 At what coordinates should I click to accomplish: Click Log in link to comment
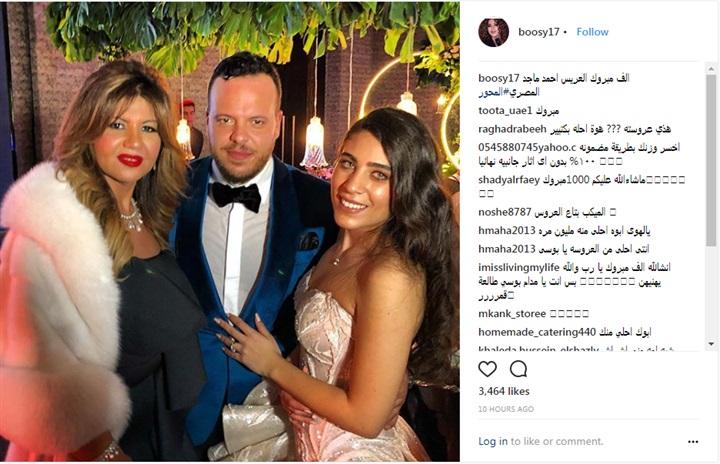point(493,441)
